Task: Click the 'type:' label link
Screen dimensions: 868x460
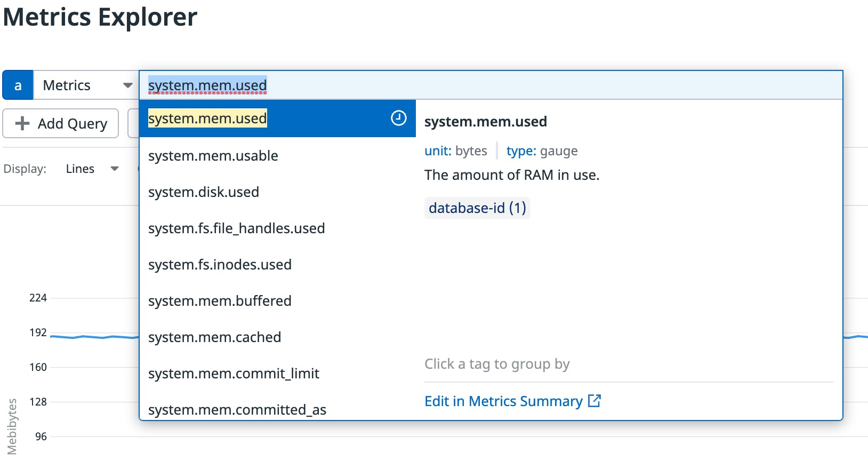Action: [x=521, y=151]
